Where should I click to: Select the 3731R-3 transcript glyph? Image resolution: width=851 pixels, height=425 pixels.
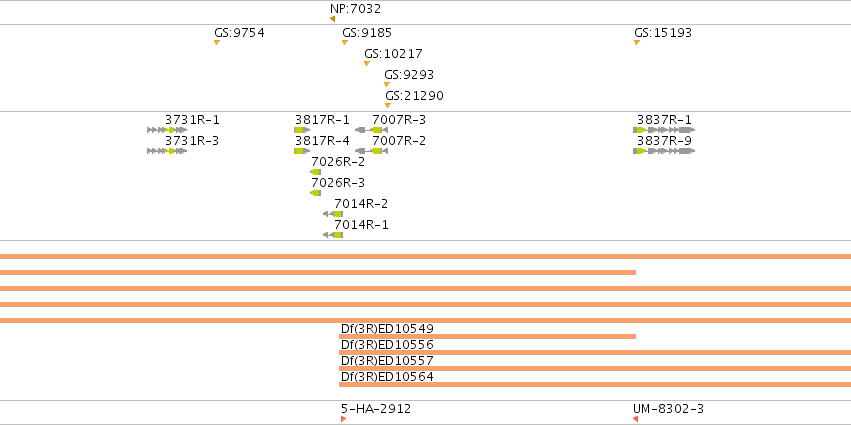click(x=167, y=151)
